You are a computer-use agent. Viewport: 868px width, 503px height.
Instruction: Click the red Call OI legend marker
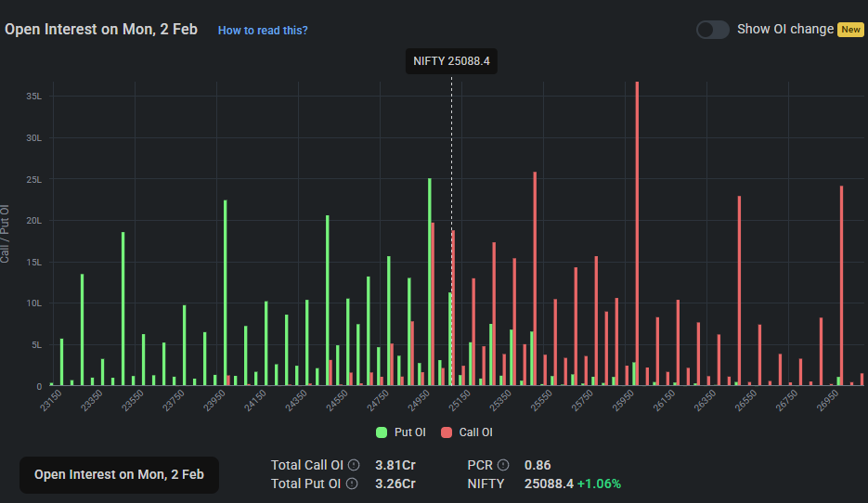coord(447,432)
